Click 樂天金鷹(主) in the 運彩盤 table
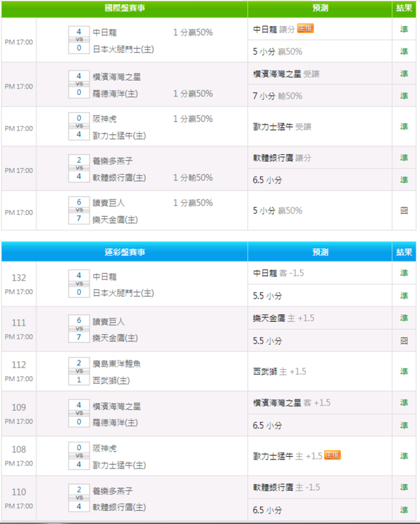 (x=115, y=338)
